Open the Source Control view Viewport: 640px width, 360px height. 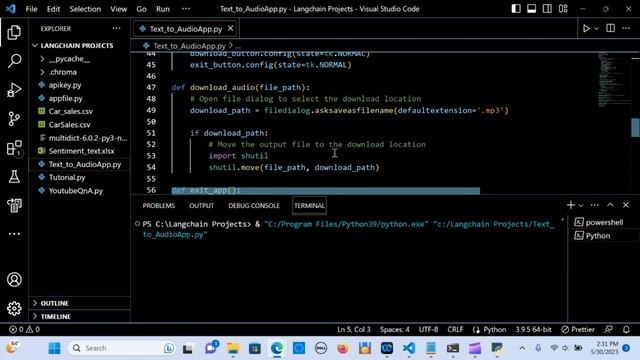[x=14, y=119]
